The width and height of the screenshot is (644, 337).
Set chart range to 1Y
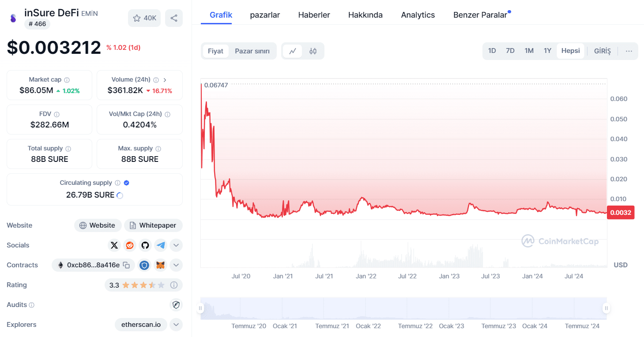pos(547,51)
